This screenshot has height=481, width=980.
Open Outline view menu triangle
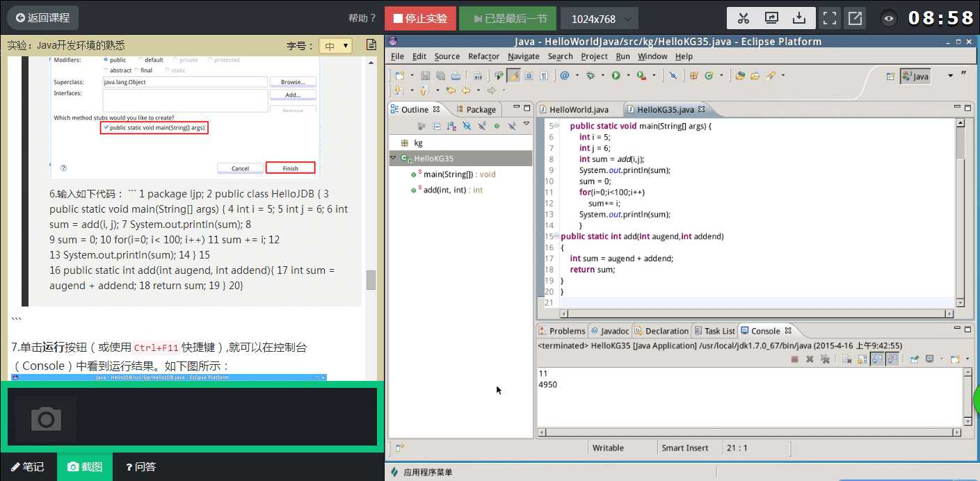click(527, 124)
